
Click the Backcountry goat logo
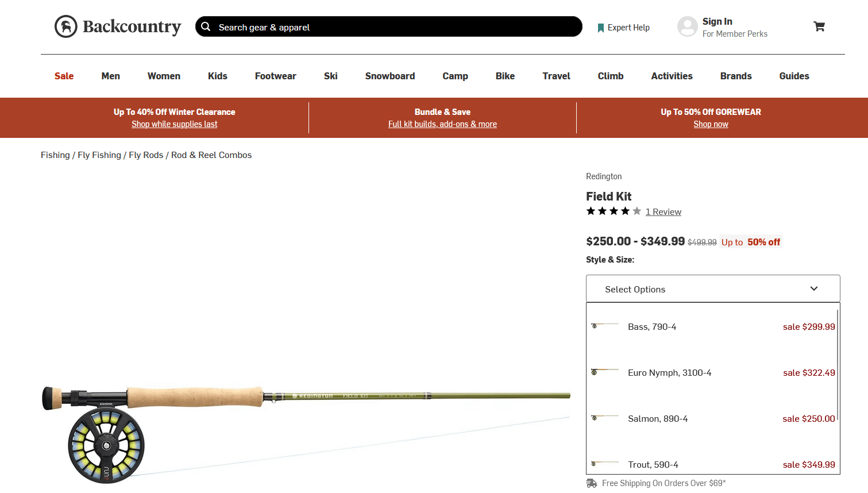66,26
